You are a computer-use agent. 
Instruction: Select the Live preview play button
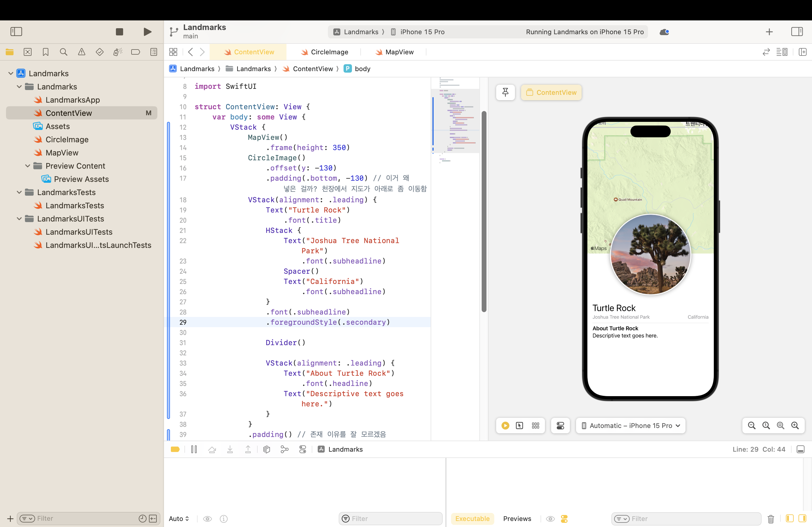click(x=505, y=426)
